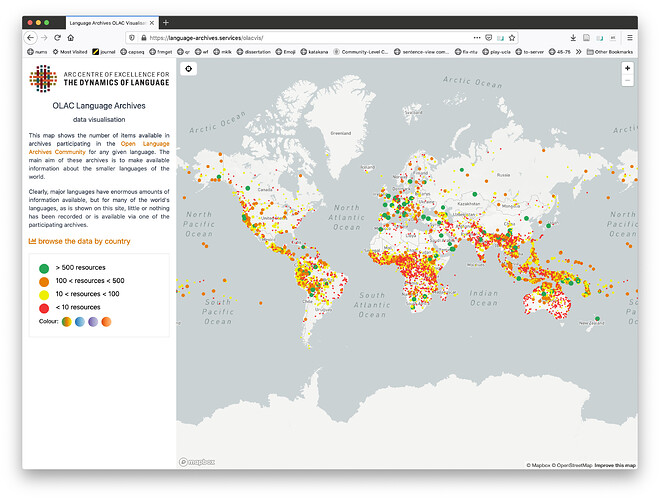Close the Language Archives OLAC tab

click(152, 23)
